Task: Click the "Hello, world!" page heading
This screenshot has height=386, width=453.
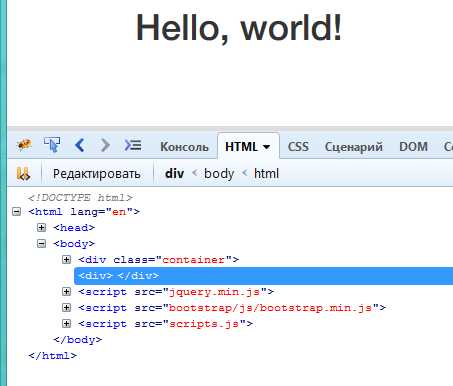Action: 239,28
